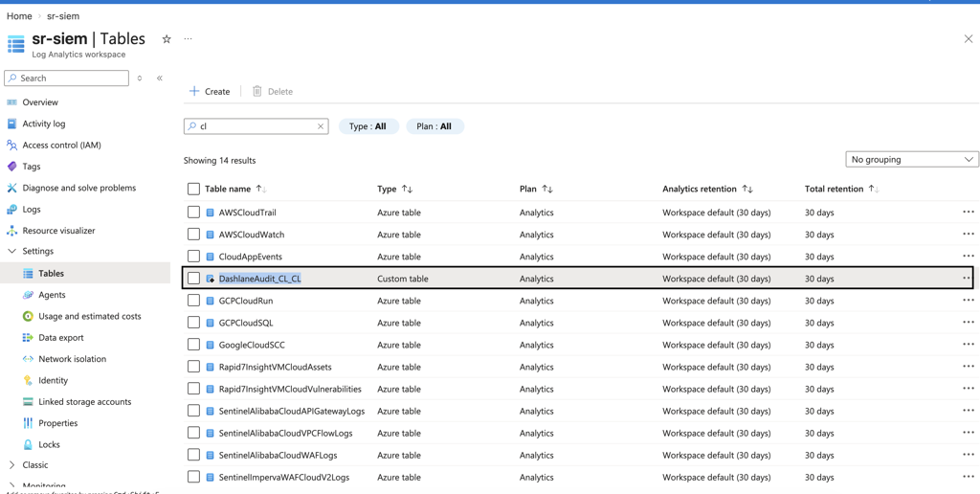Open the Type : All filter
This screenshot has height=494, width=980.
[368, 126]
